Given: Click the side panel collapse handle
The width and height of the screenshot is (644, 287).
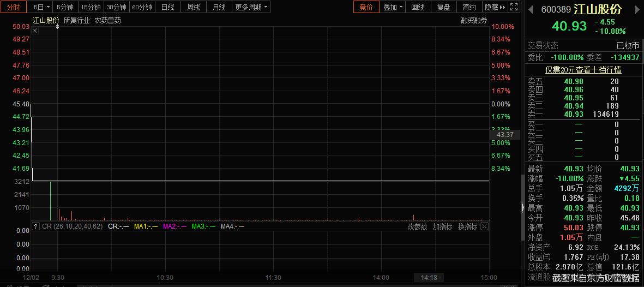Looking at the screenshot, I should tap(522, 208).
